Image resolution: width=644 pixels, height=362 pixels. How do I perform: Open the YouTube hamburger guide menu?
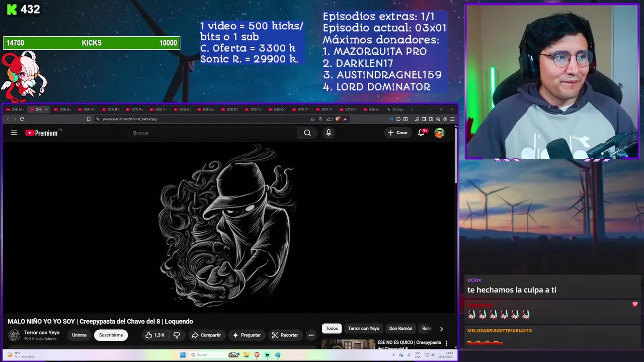coord(14,133)
